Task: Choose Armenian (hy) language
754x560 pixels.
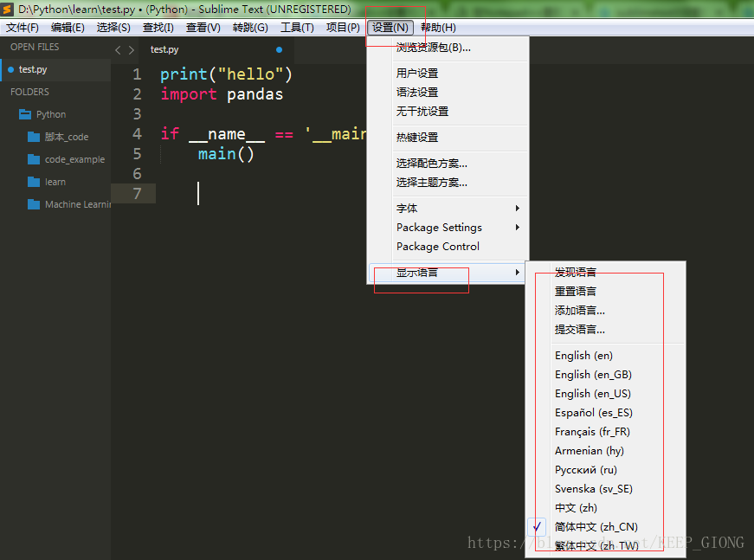Action: coord(605,451)
